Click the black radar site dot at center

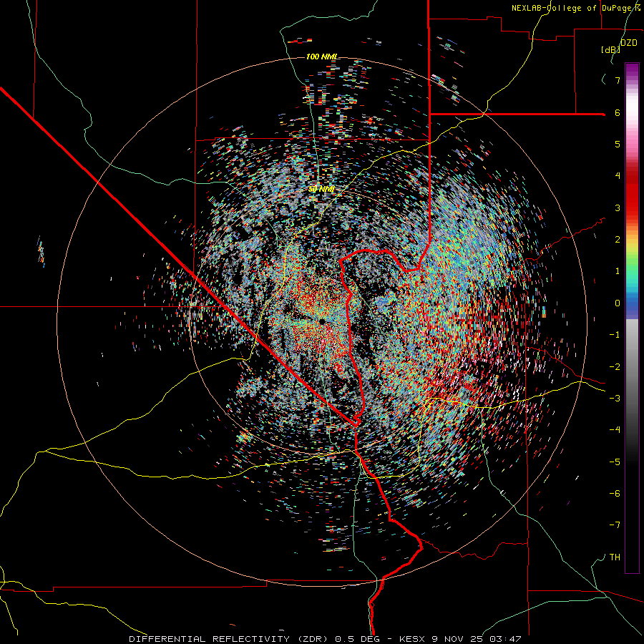coord(322,321)
